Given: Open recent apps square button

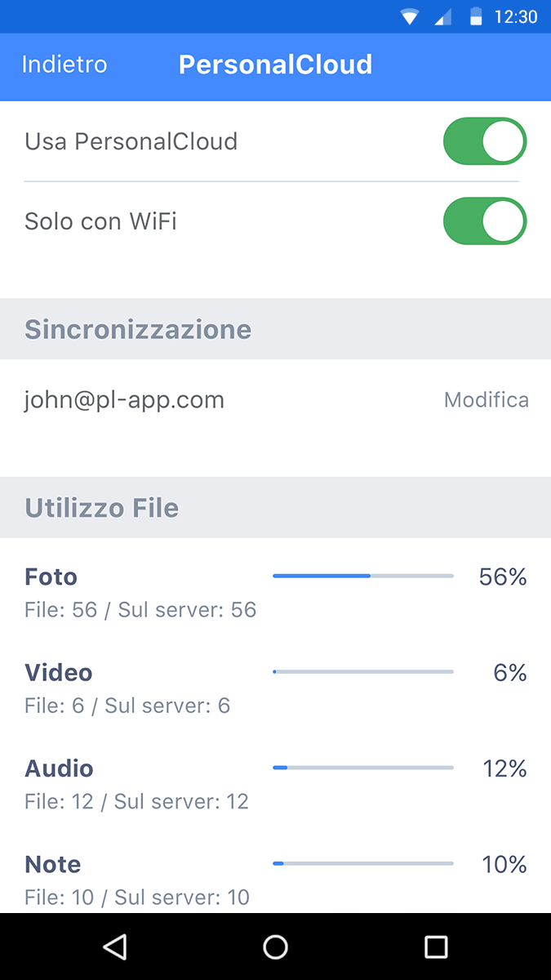Looking at the screenshot, I should (x=436, y=947).
